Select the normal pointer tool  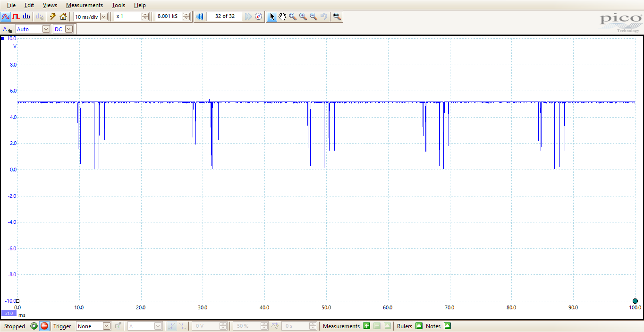(x=272, y=17)
